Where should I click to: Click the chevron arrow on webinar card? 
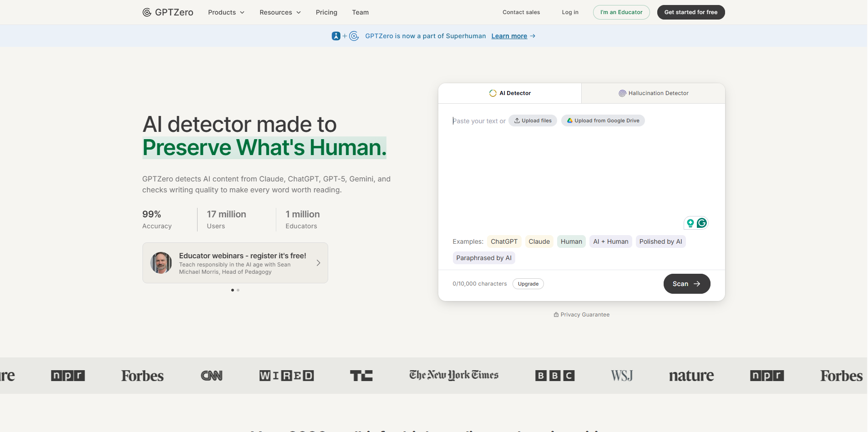pyautogui.click(x=318, y=263)
